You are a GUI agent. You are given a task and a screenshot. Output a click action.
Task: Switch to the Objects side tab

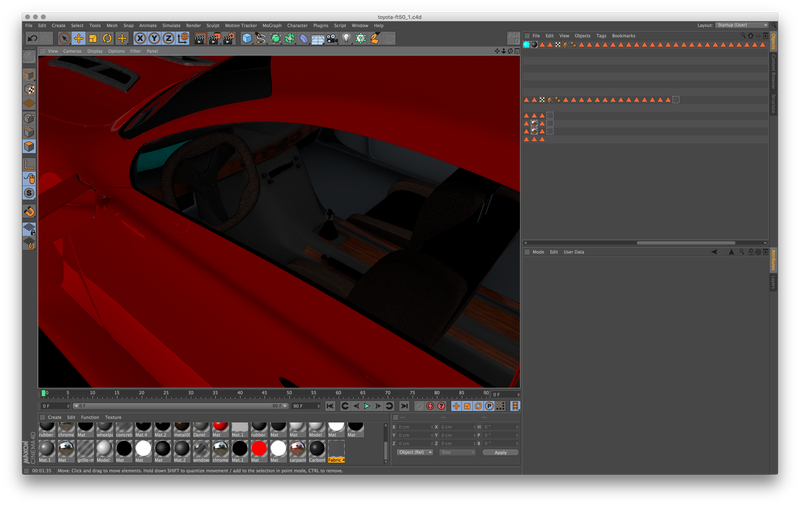(x=773, y=42)
